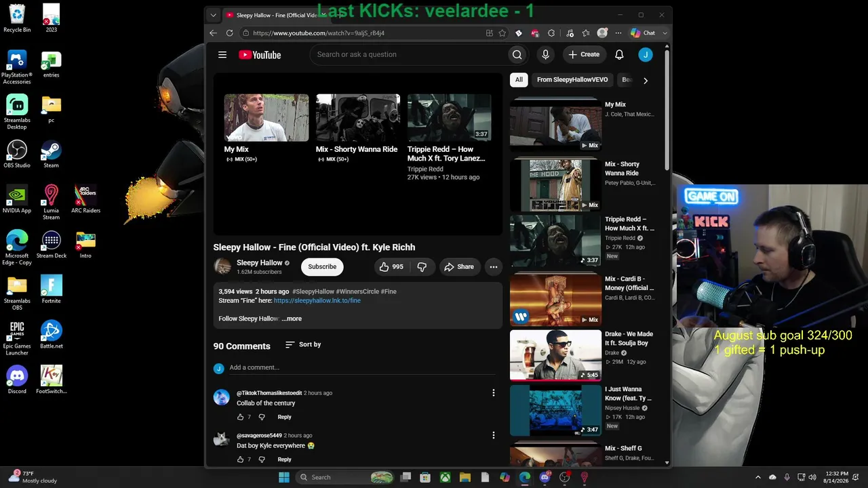Select the 'All' filter chip
868x488 pixels.
[519, 80]
